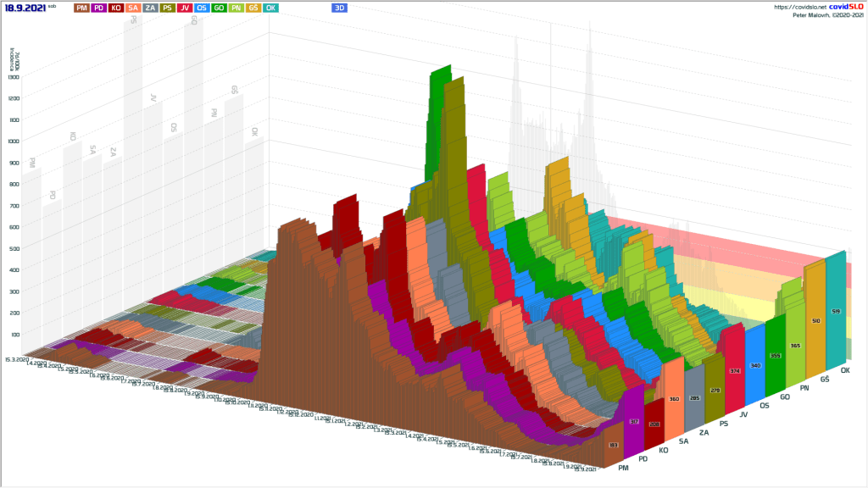868x488 pixels.
Task: Hide the red JV series via top legend
Action: click(184, 8)
